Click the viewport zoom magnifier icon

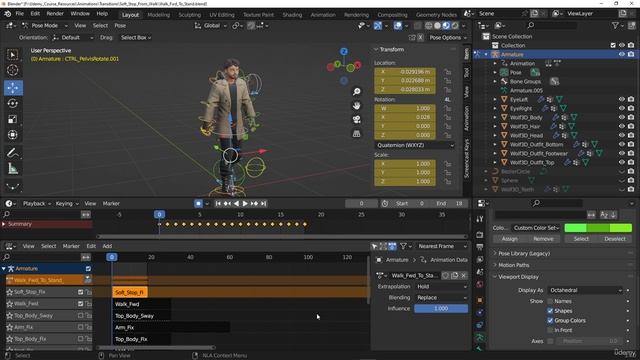click(x=356, y=91)
